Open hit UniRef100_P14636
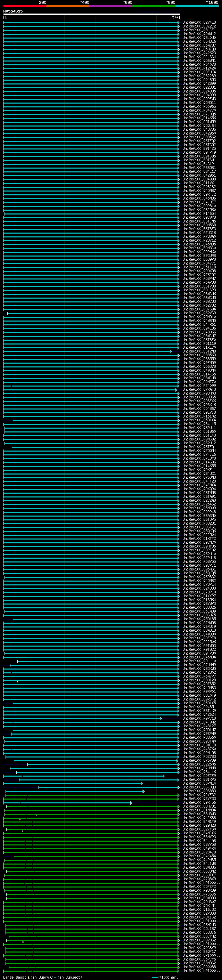Image resolution: width=222 pixels, height=980 pixels. 199,462
